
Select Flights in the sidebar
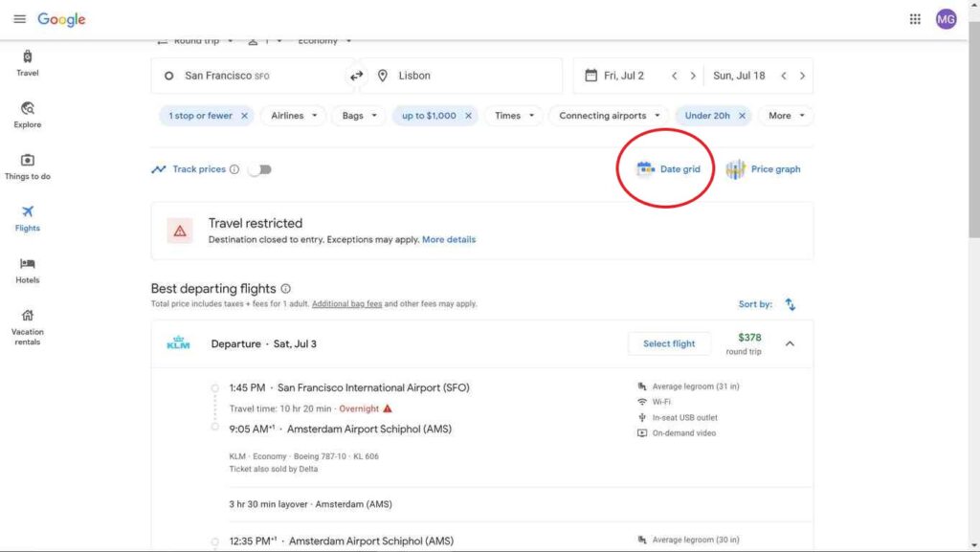coord(28,219)
